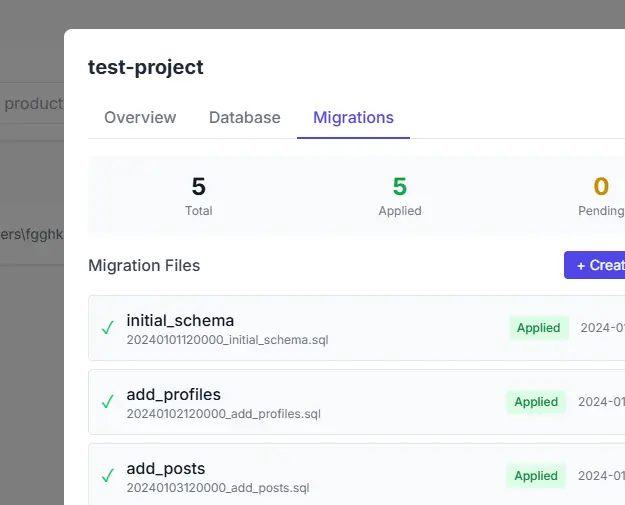Viewport: 625px width, 505px height.
Task: Click the test-project title
Action: pyautogui.click(x=146, y=67)
